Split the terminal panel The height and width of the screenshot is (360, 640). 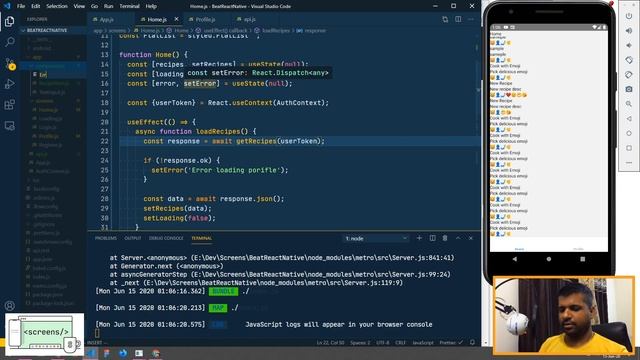[432, 238]
